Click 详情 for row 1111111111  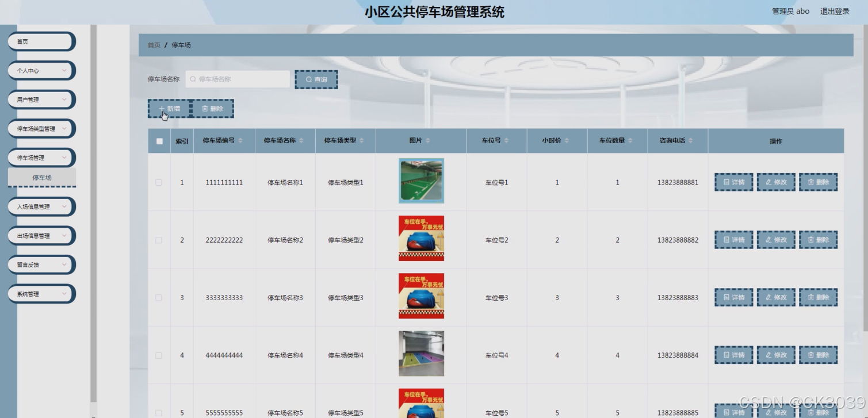tap(734, 182)
